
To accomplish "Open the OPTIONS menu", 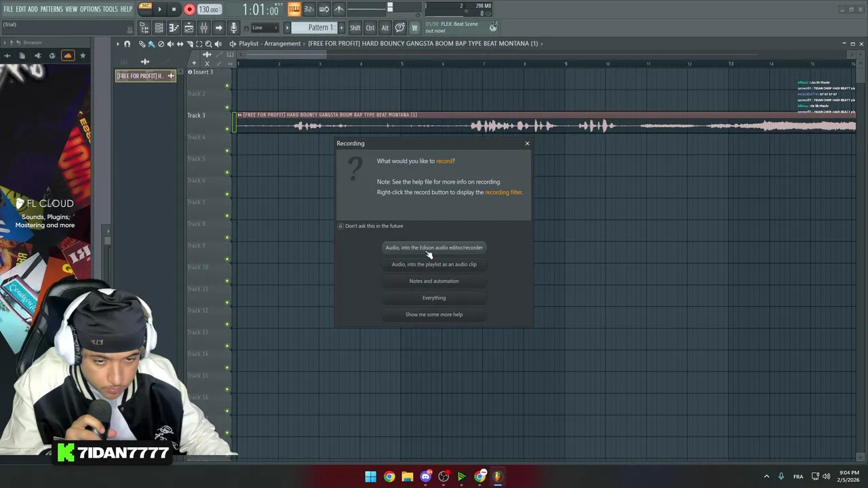I will [90, 9].
